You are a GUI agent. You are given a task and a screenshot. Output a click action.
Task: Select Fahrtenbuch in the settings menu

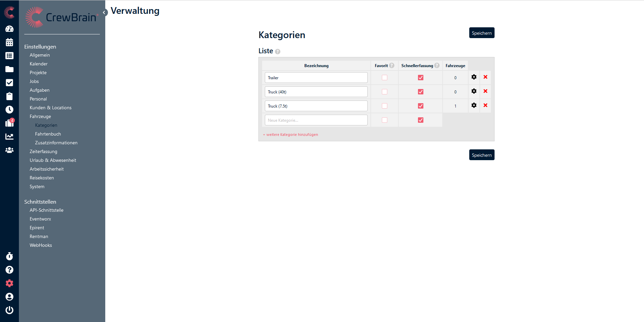(x=48, y=134)
